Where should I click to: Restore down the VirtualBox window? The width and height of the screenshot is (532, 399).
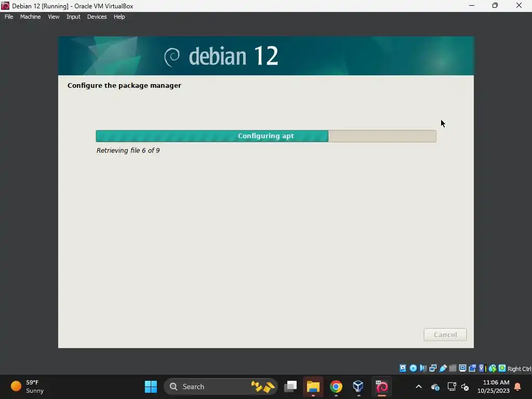click(x=495, y=5)
